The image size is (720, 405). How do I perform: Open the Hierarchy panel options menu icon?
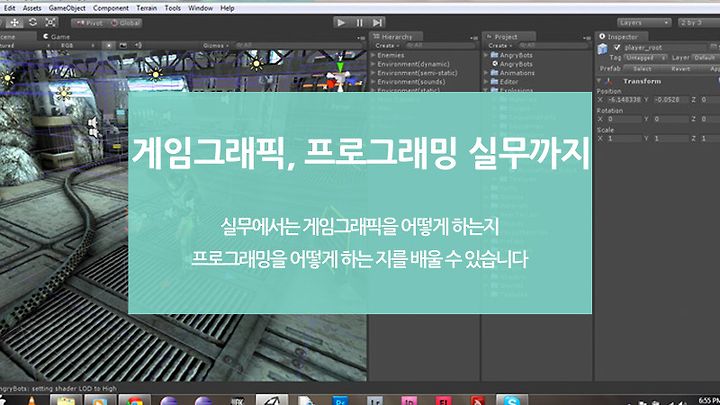[473, 38]
